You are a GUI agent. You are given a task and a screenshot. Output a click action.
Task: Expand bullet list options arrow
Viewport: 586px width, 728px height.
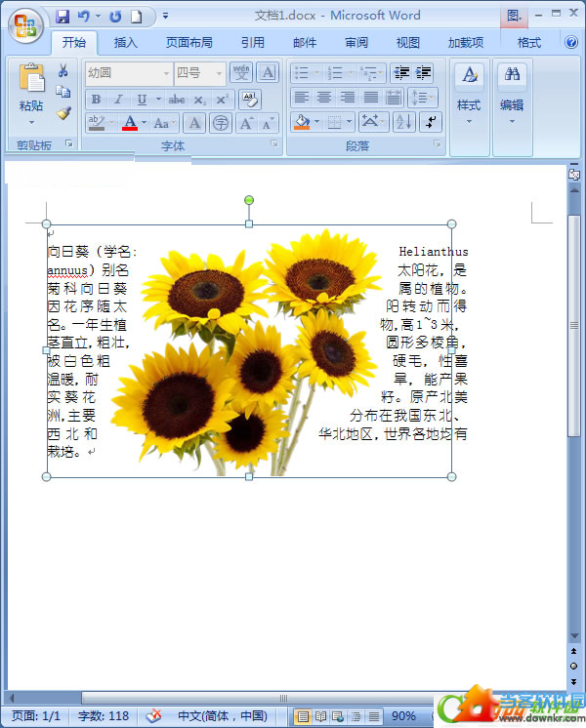(x=317, y=73)
